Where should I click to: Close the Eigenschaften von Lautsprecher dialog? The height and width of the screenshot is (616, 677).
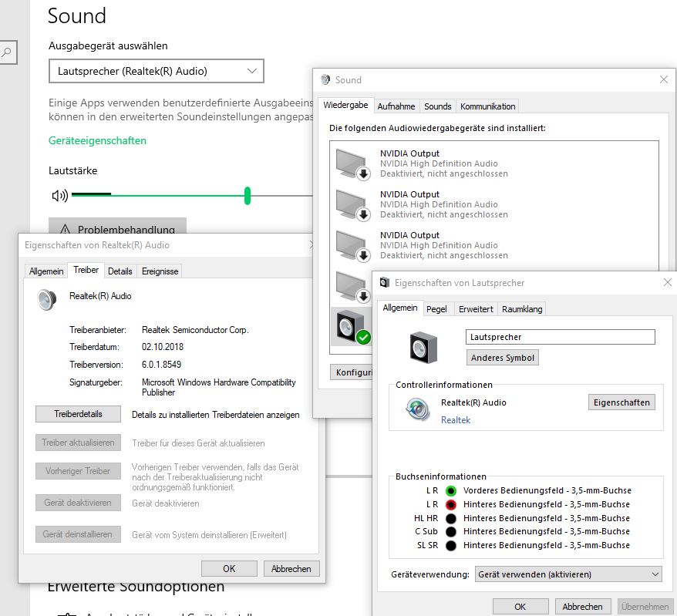tap(668, 282)
